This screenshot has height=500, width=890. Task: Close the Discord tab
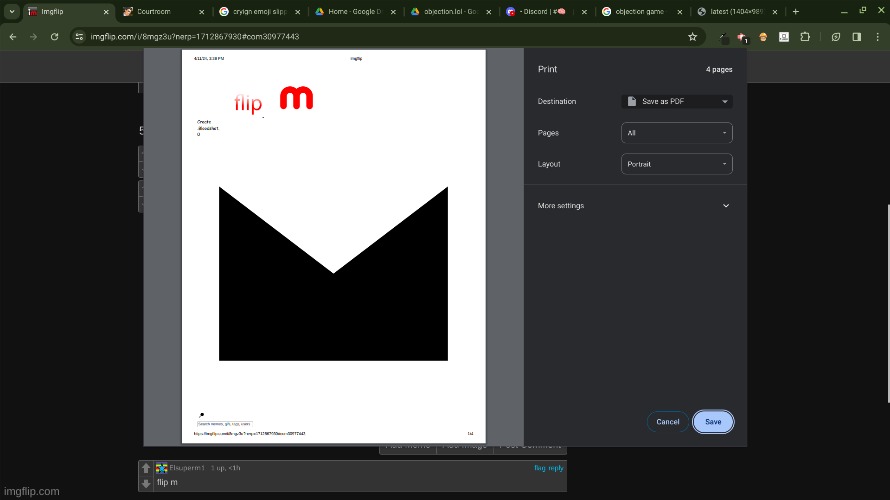click(584, 11)
